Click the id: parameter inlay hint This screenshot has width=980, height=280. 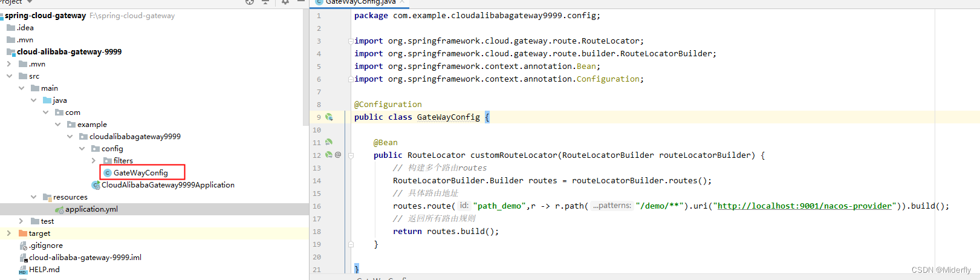464,206
